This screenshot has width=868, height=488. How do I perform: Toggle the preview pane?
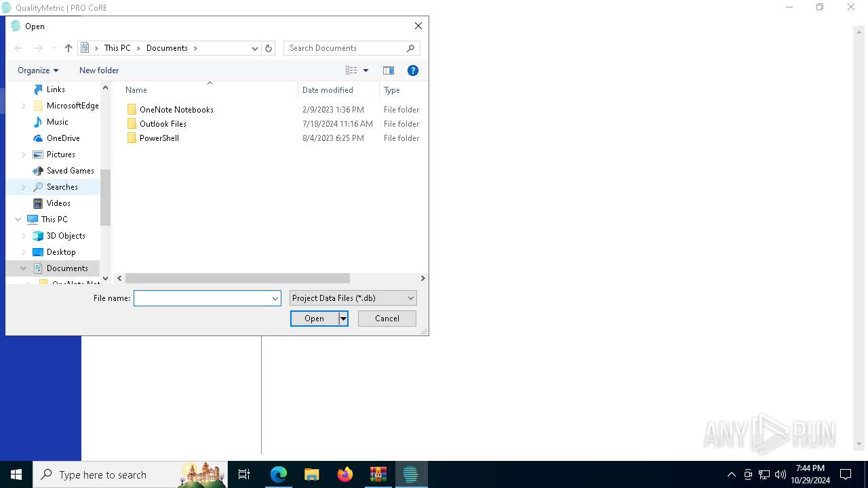(x=389, y=70)
